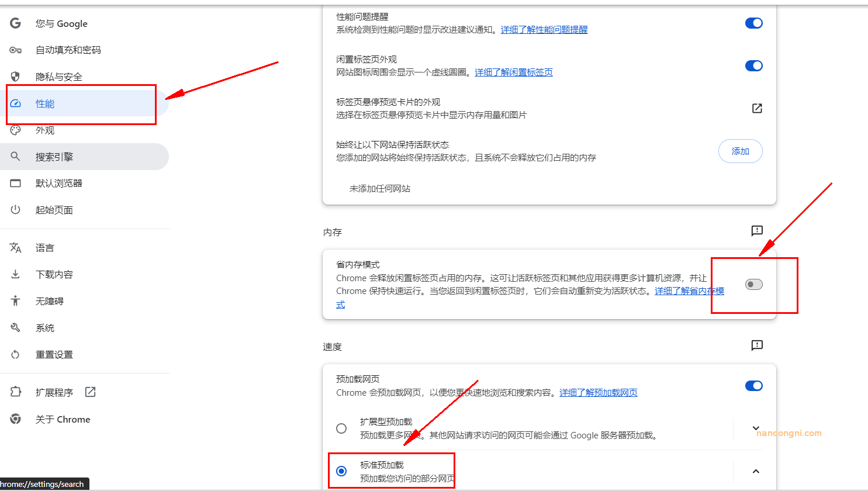This screenshot has height=491, width=868.
Task: Click the key icon for autofill and passwords
Action: coord(15,50)
